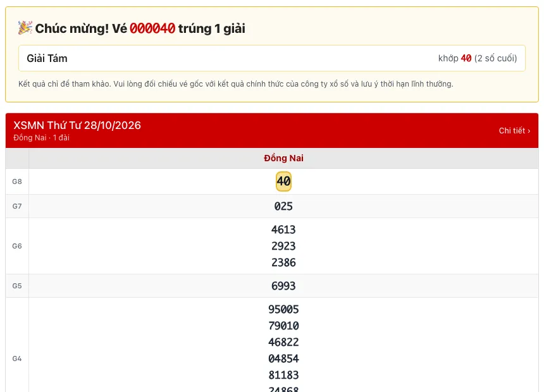Click the G6 row label

pos(17,246)
